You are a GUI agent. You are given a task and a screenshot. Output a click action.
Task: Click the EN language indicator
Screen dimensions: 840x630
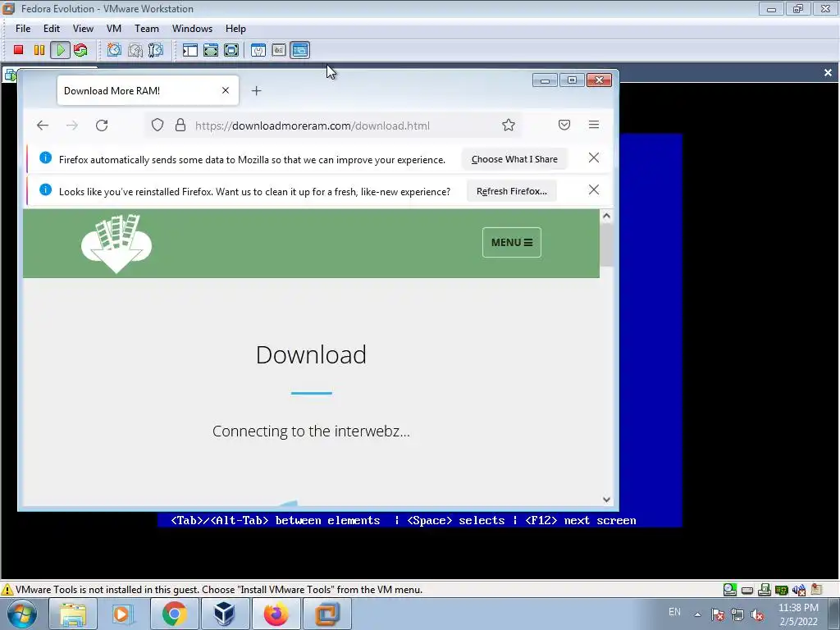click(674, 612)
